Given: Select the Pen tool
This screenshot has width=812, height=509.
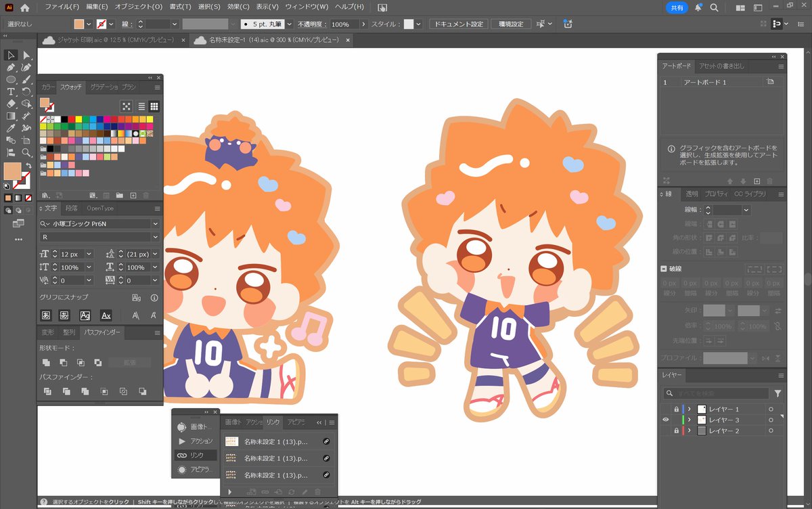Looking at the screenshot, I should tap(12, 67).
